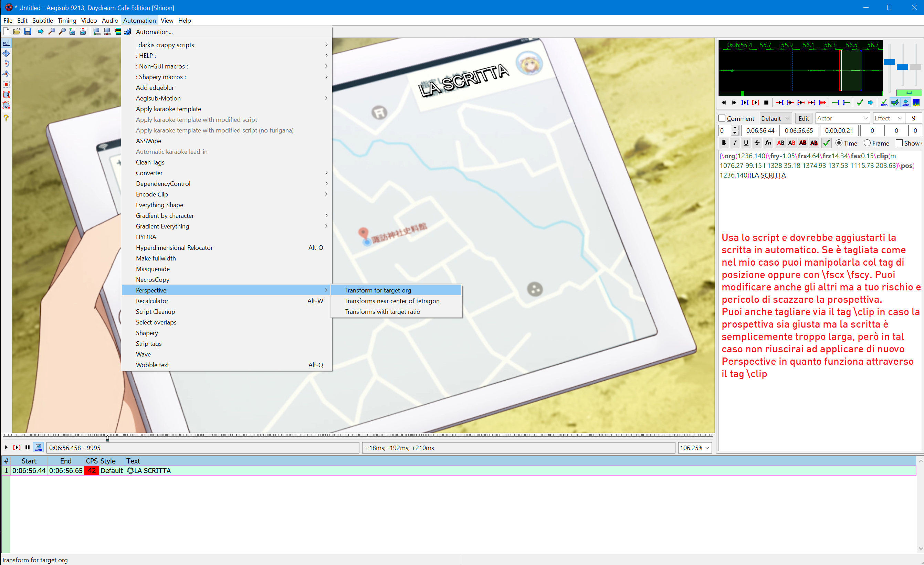924x565 pixels.
Task: Click the font name 'fn' button
Action: pos(768,143)
